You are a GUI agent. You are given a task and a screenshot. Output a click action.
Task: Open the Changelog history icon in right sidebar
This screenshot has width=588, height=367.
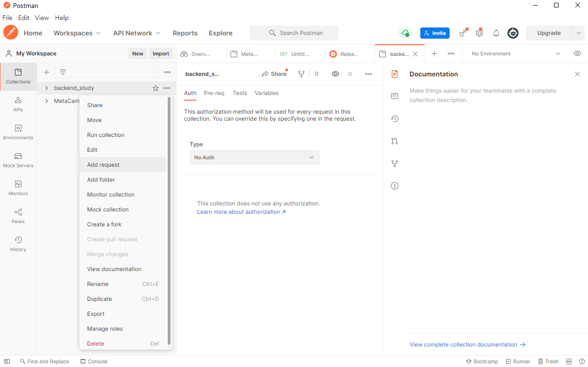coord(395,119)
